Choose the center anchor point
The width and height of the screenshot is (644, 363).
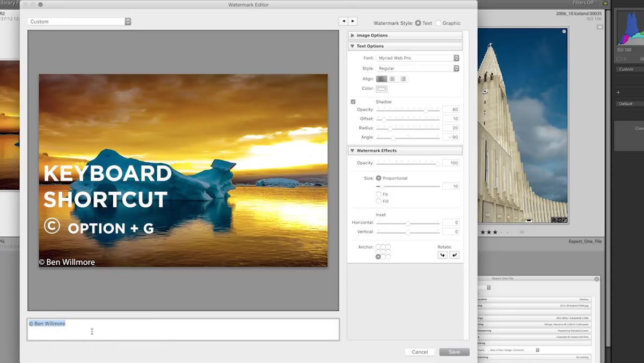383,252
